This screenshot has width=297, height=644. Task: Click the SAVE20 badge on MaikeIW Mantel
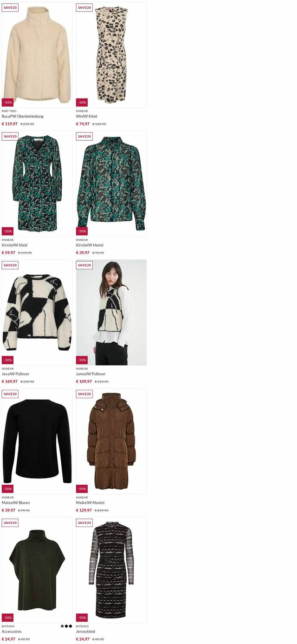[84, 394]
